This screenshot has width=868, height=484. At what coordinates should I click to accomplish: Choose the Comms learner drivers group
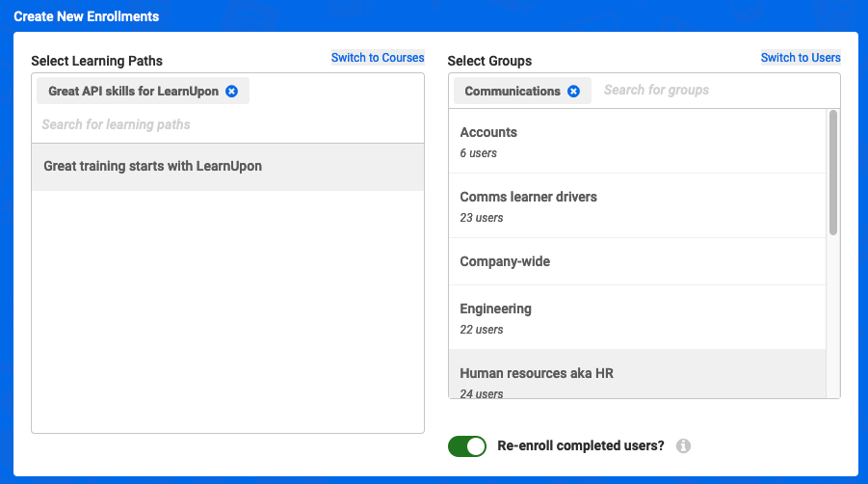pos(637,206)
